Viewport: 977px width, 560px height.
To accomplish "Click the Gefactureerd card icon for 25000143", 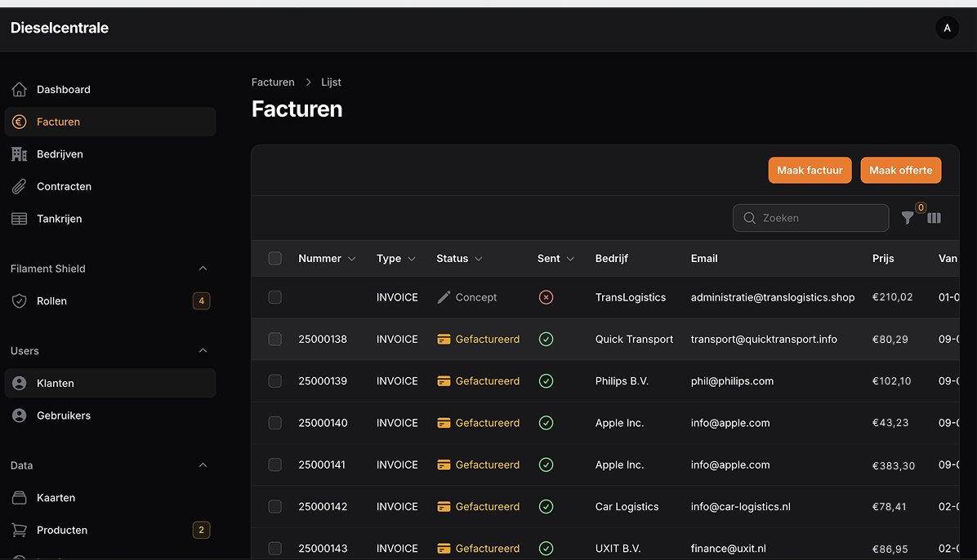I will (444, 549).
